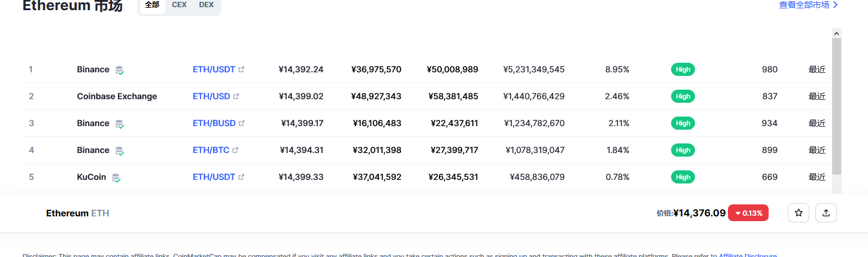This screenshot has height=257, width=868.
Task: Click verified reserve icon beside Binance in row 1
Action: click(120, 70)
